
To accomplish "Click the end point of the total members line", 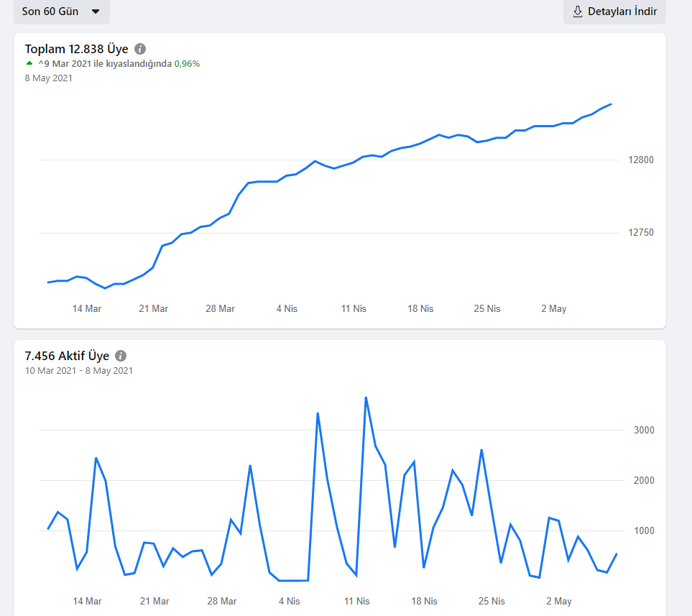I will coord(611,104).
